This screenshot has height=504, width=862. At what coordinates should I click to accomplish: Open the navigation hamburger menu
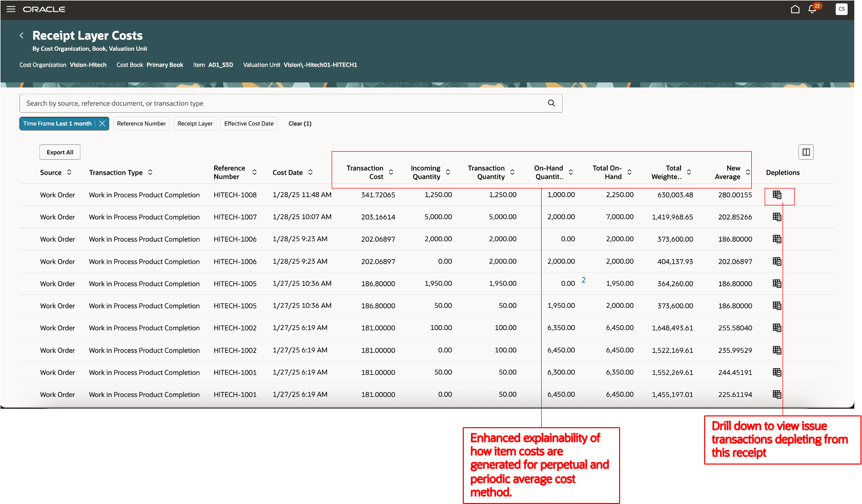pos(11,9)
